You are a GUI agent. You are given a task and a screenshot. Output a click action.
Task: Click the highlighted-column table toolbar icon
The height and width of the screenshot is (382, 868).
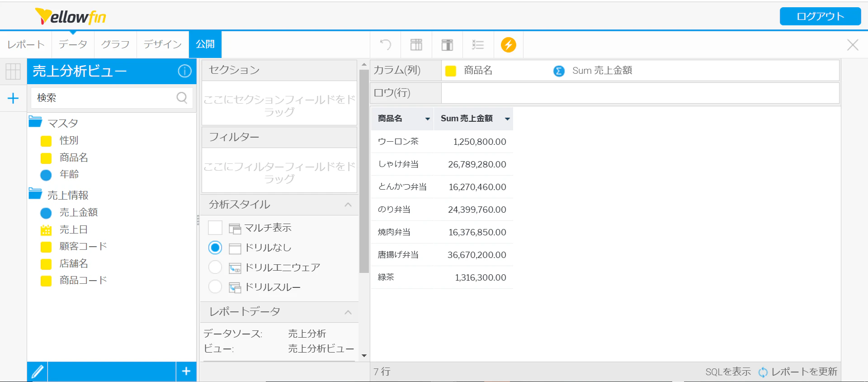click(x=447, y=44)
